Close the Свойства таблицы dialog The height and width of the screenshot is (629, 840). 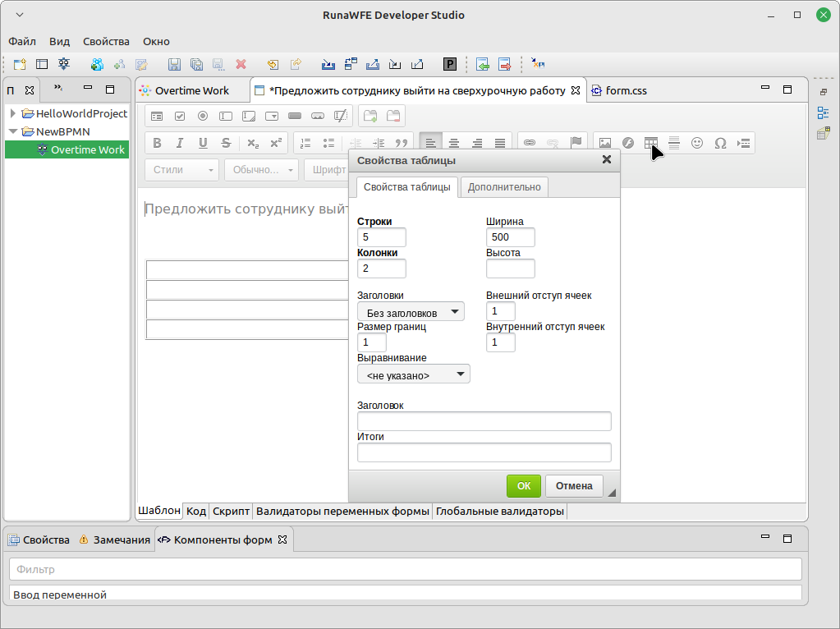point(607,159)
